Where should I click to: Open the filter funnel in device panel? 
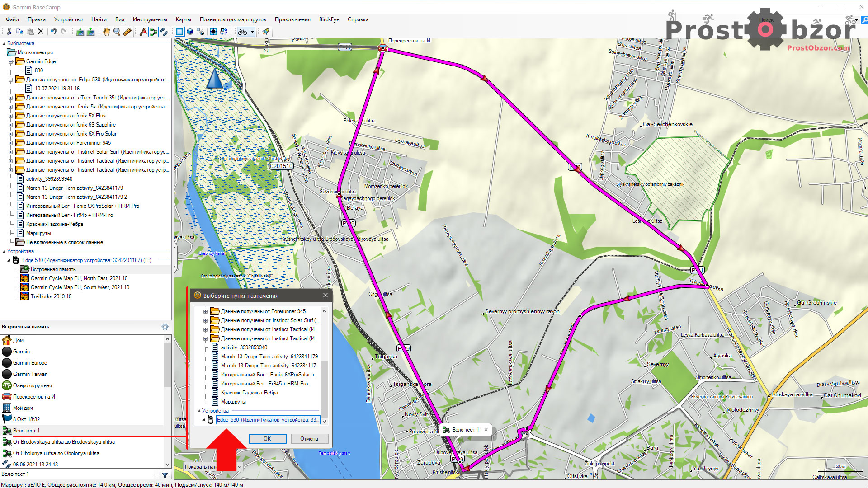click(x=165, y=474)
